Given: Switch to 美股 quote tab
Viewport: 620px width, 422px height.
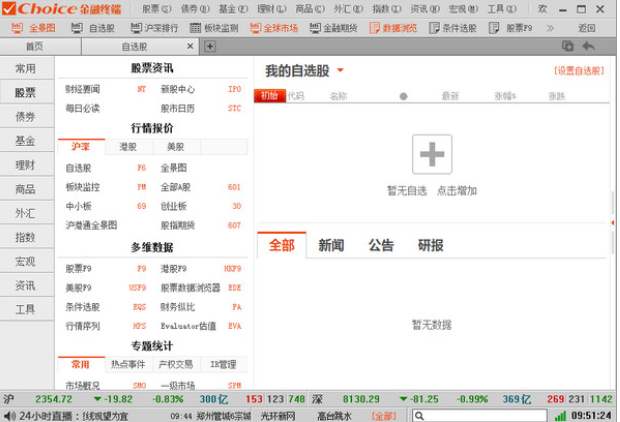Looking at the screenshot, I should (x=176, y=147).
